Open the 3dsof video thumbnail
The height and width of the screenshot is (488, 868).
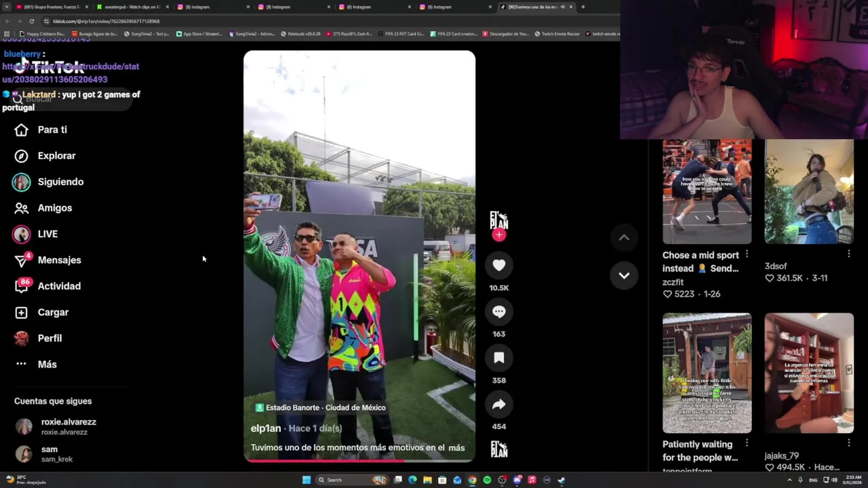(809, 192)
